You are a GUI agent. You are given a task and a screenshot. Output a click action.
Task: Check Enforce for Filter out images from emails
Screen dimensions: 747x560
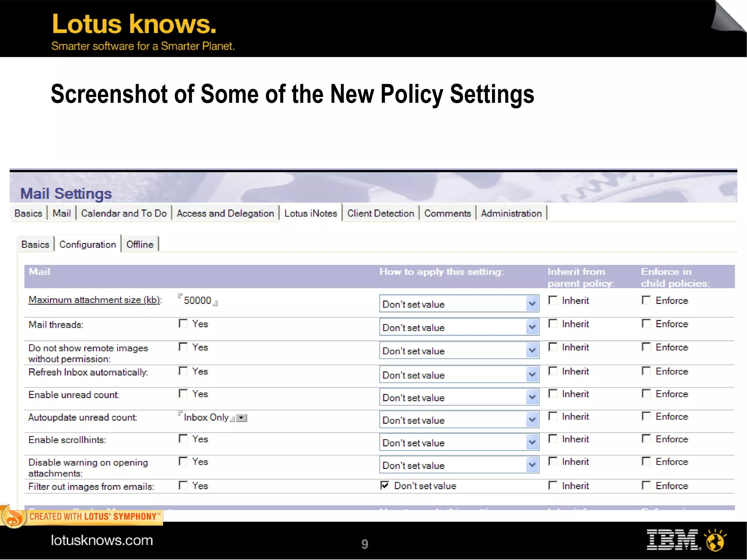(646, 486)
